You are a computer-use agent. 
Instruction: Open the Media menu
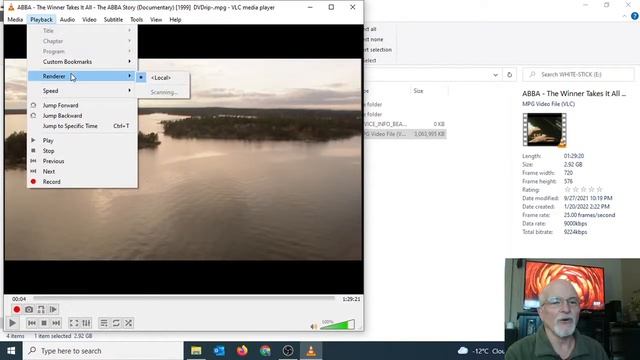coord(15,20)
